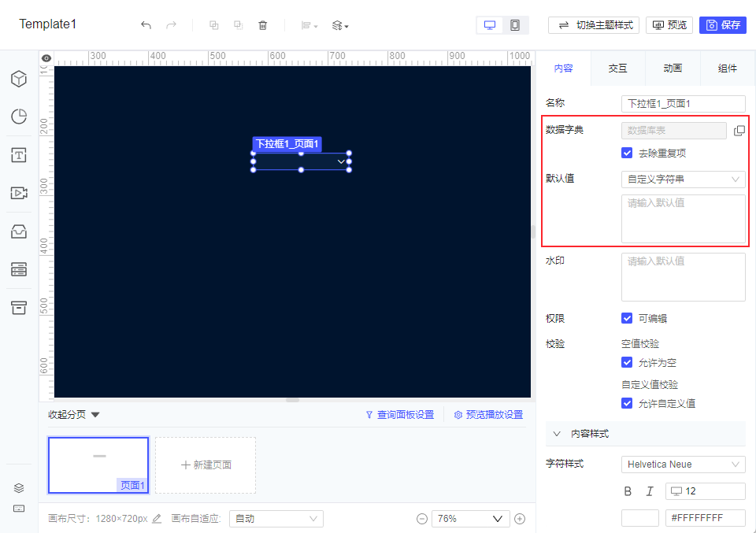Open the 76% zoom dropdown
Screen dimensions: 756x533
(x=471, y=519)
